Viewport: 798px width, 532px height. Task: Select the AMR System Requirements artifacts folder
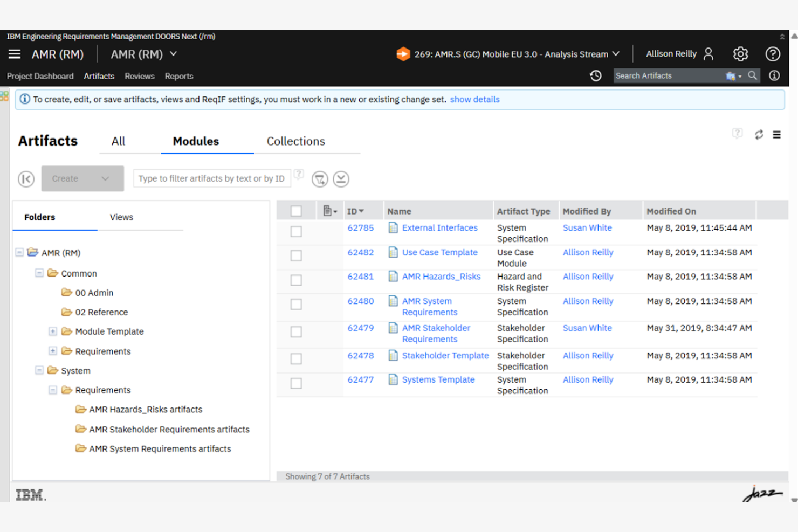[x=160, y=448]
